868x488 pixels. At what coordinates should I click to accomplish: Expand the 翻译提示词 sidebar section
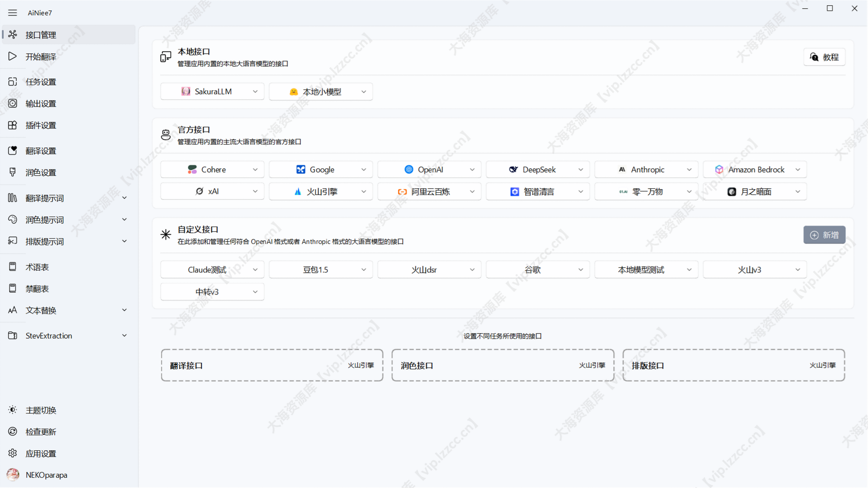[124, 198]
